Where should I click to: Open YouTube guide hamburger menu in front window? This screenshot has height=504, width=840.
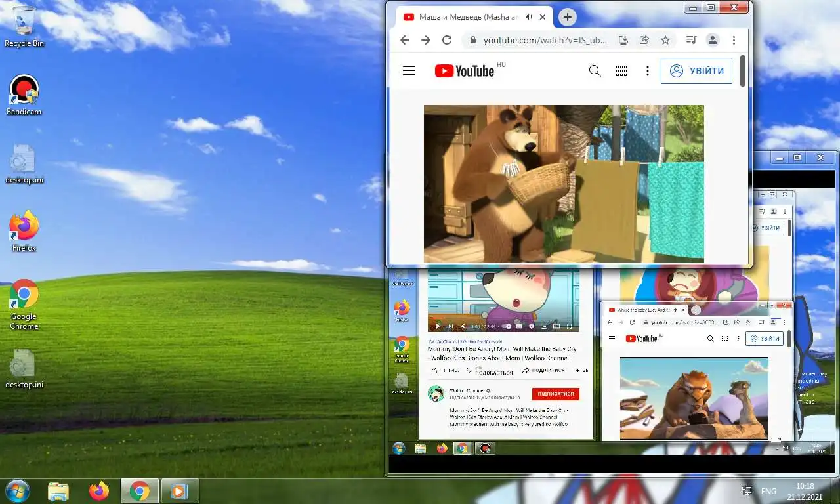pyautogui.click(x=409, y=71)
